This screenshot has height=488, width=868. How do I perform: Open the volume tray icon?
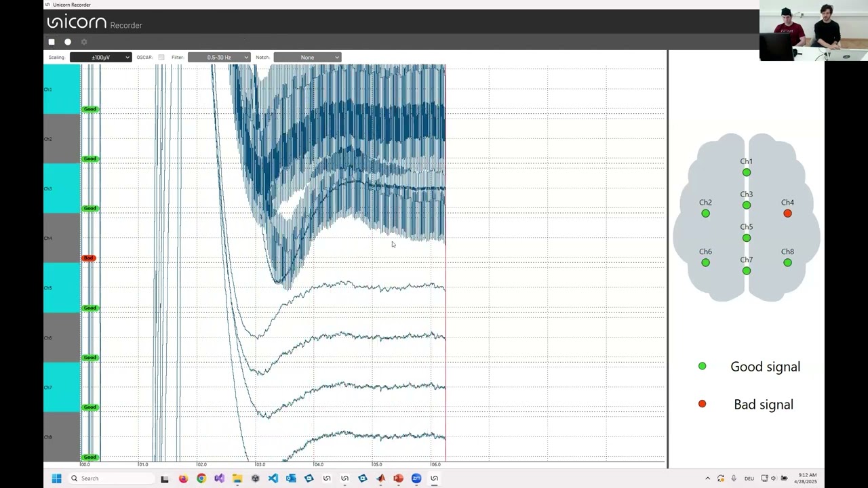point(773,479)
